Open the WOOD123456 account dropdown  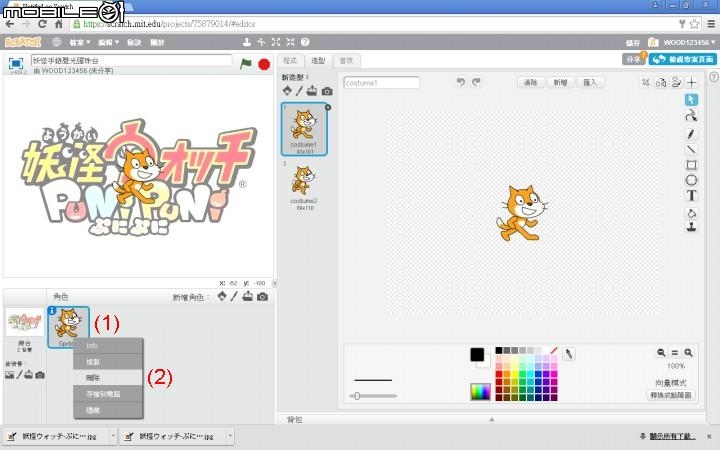pyautogui.click(x=689, y=42)
